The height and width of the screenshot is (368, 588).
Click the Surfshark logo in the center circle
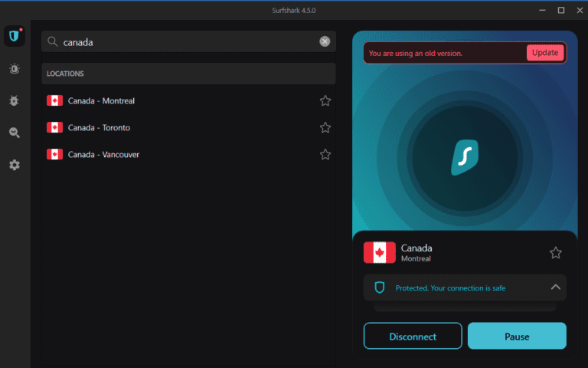[464, 157]
